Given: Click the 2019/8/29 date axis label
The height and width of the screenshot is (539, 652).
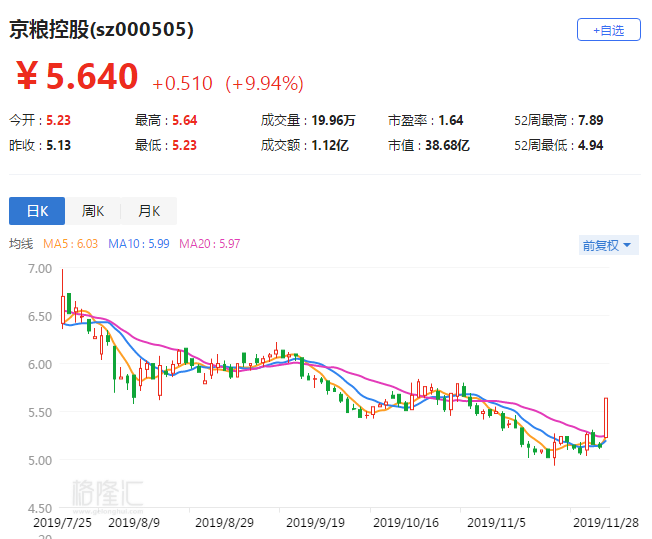Looking at the screenshot, I should 225,522.
